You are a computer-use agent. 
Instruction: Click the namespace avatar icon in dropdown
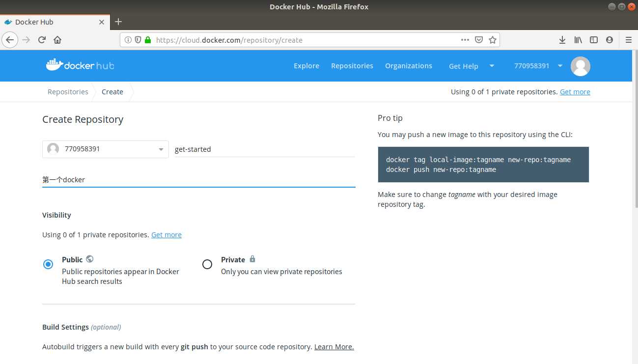(53, 148)
